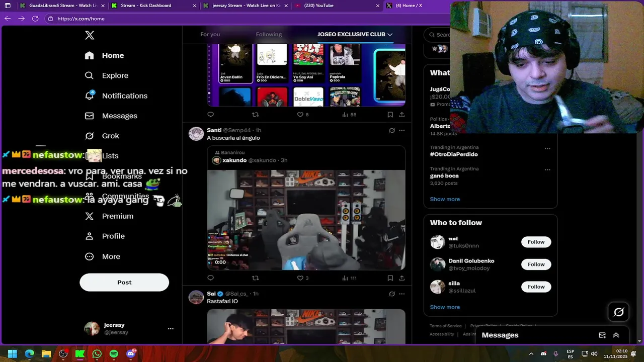Play xakundo's quoted video
Screen dimensions: 644x362
[x=306, y=220]
